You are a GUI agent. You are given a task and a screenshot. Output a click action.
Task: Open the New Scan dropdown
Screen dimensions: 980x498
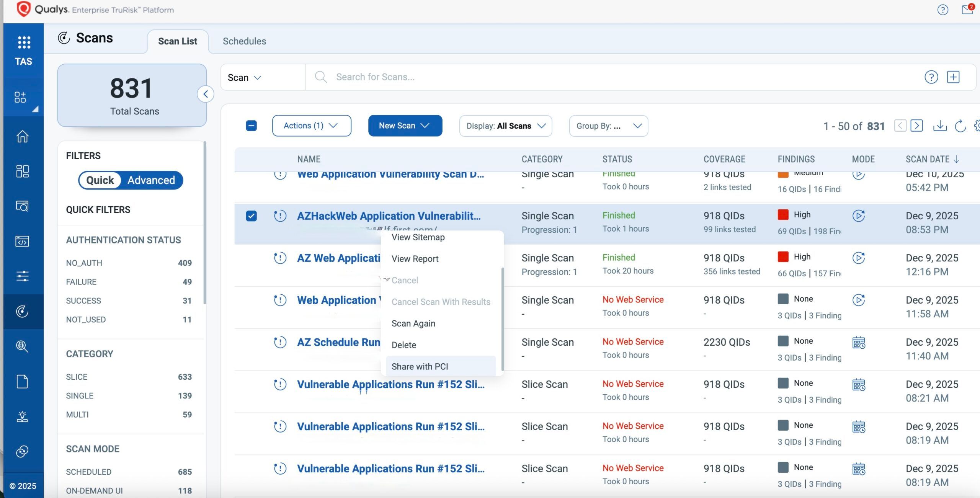405,126
